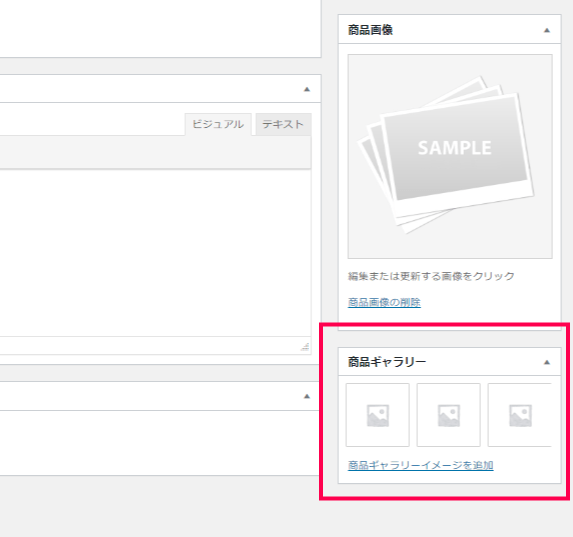
Task: Toggle the arrow of the panel below the editor
Action: pyautogui.click(x=307, y=396)
